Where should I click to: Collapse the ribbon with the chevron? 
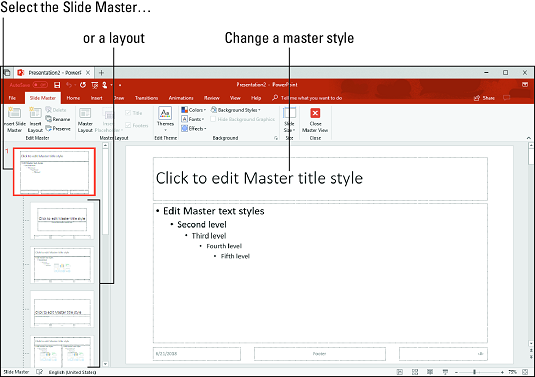(529, 138)
